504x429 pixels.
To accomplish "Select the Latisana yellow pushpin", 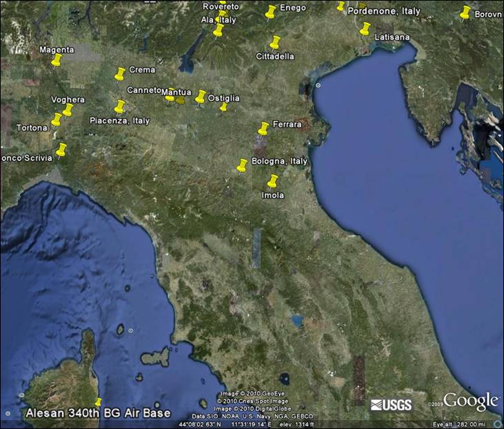I will point(365,29).
